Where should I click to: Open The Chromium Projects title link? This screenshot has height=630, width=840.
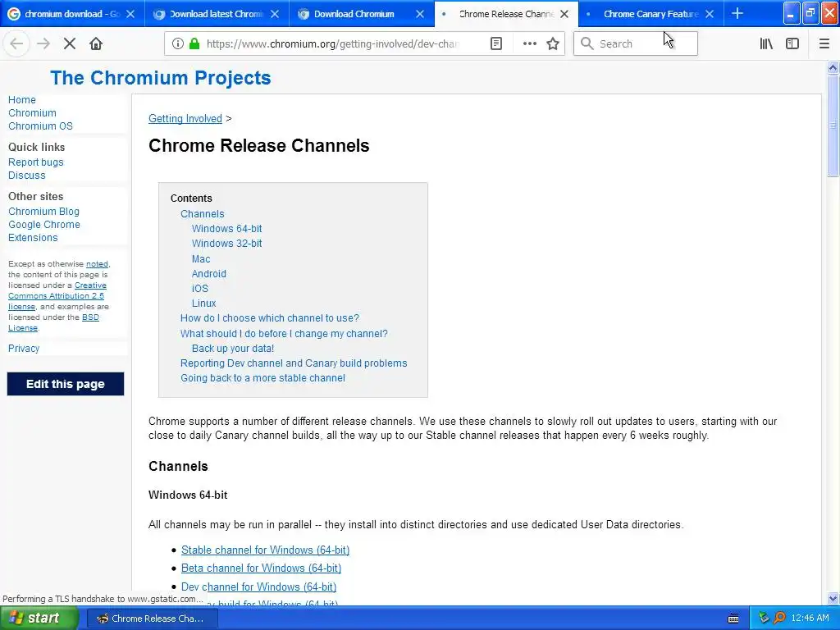tap(161, 78)
